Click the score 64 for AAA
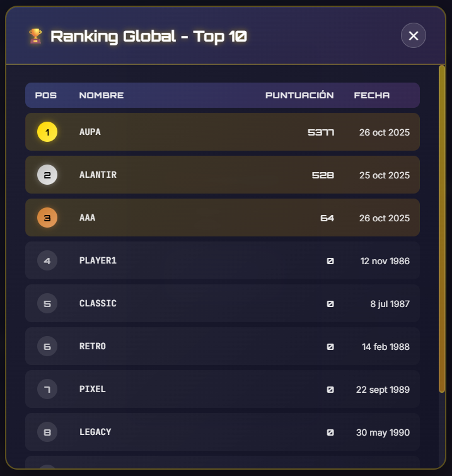This screenshot has width=452, height=476. [x=327, y=218]
